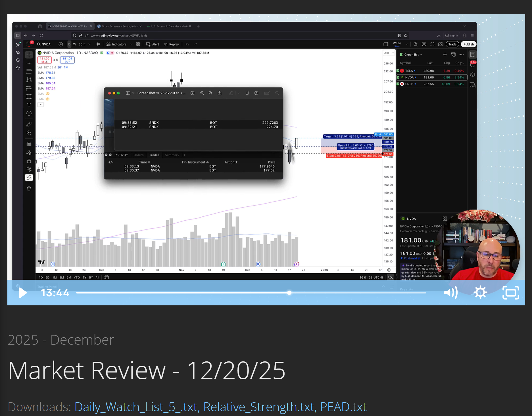This screenshot has height=416, width=532.
Task: Select the trend line drawing tool
Action: tap(29, 63)
